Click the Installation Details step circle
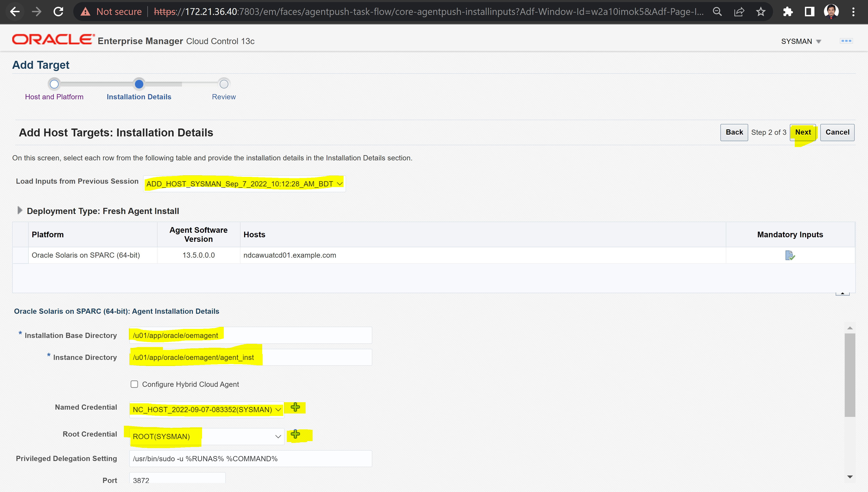 (x=139, y=84)
